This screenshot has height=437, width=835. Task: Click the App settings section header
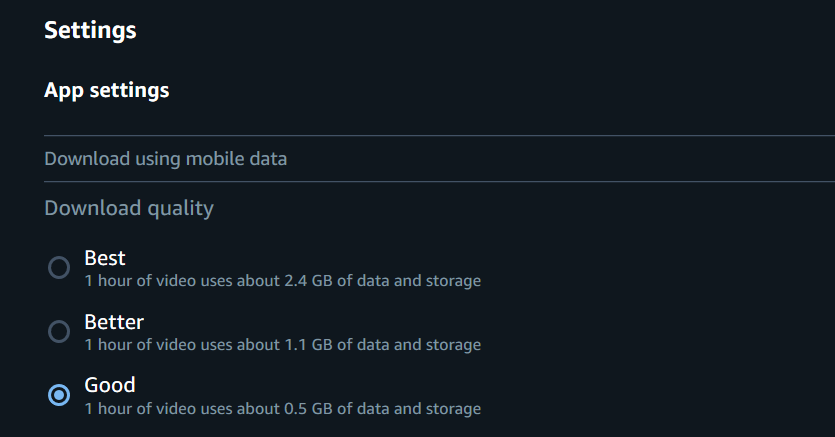[x=107, y=90]
